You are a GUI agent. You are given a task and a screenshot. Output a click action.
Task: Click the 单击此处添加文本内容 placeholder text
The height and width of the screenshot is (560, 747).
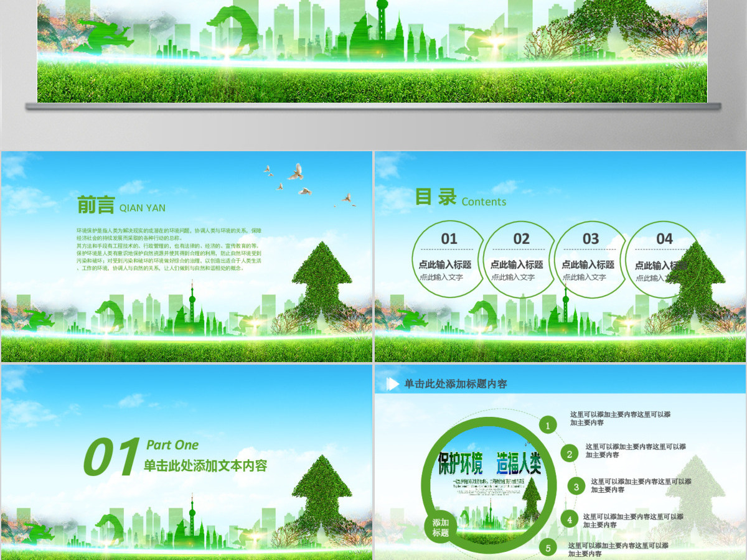[205, 465]
